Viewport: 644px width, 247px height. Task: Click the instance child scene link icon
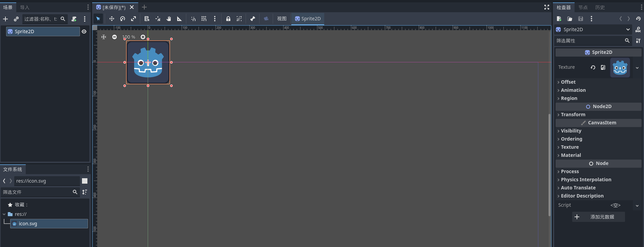pyautogui.click(x=16, y=19)
